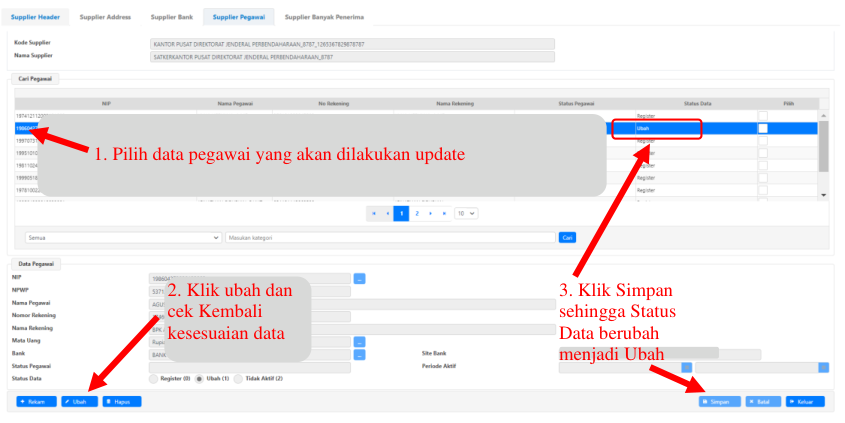845x423 pixels.
Task: Tick the Pilih checkbox on the highlighted row
Action: coord(762,128)
